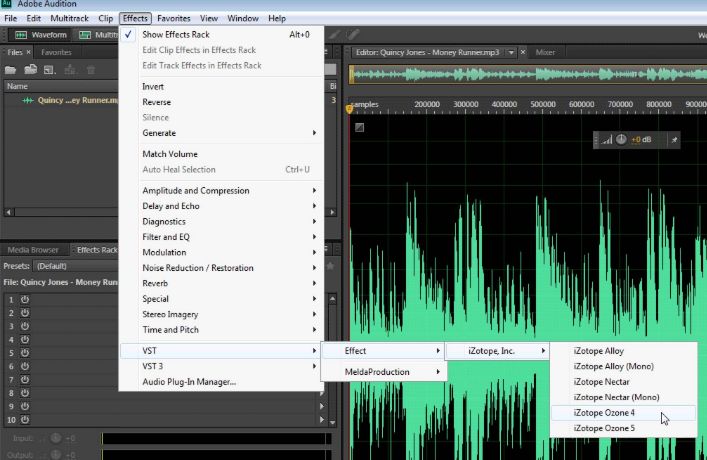Viewport: 707px width, 460px height.
Task: Expand the Reverb submenu
Action: (x=221, y=283)
